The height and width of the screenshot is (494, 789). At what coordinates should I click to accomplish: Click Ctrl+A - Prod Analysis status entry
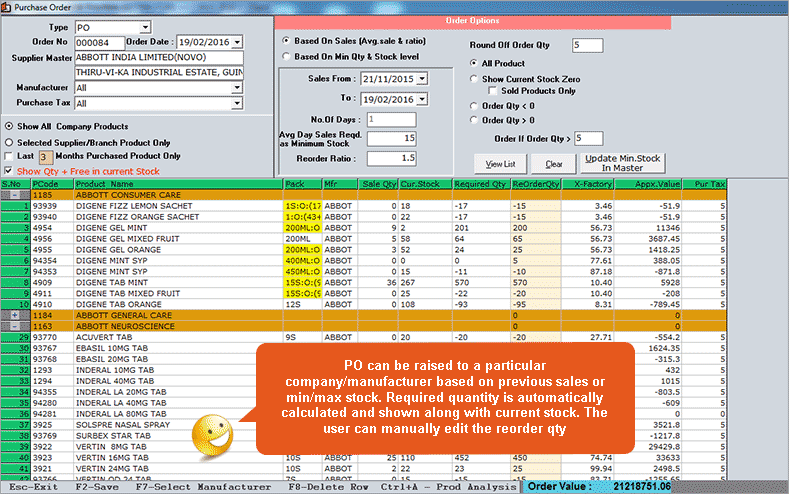(448, 487)
